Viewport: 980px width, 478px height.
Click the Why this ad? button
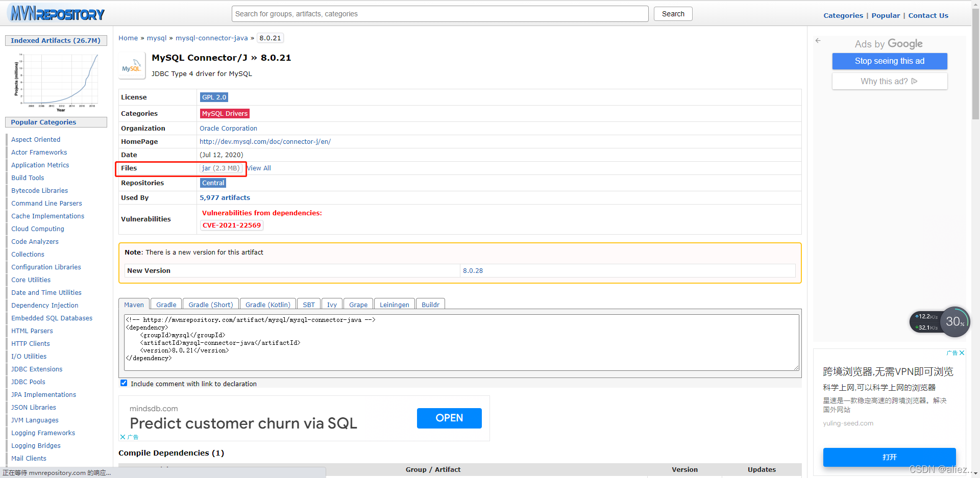coord(890,81)
